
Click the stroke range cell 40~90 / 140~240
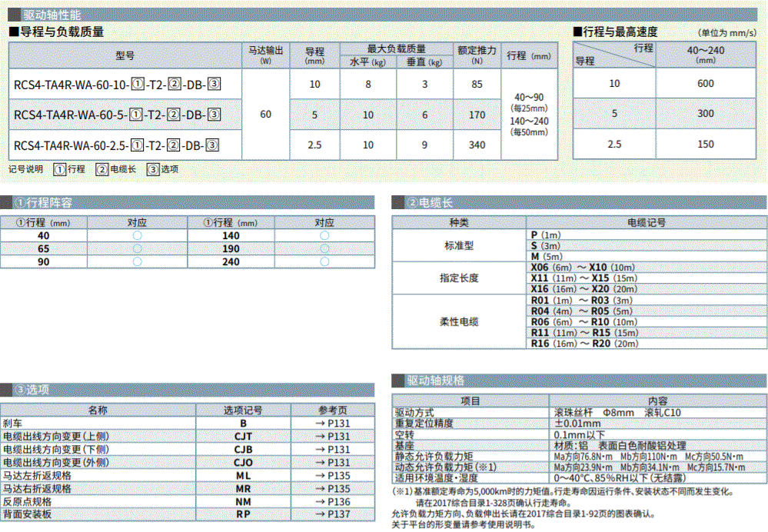pyautogui.click(x=529, y=115)
